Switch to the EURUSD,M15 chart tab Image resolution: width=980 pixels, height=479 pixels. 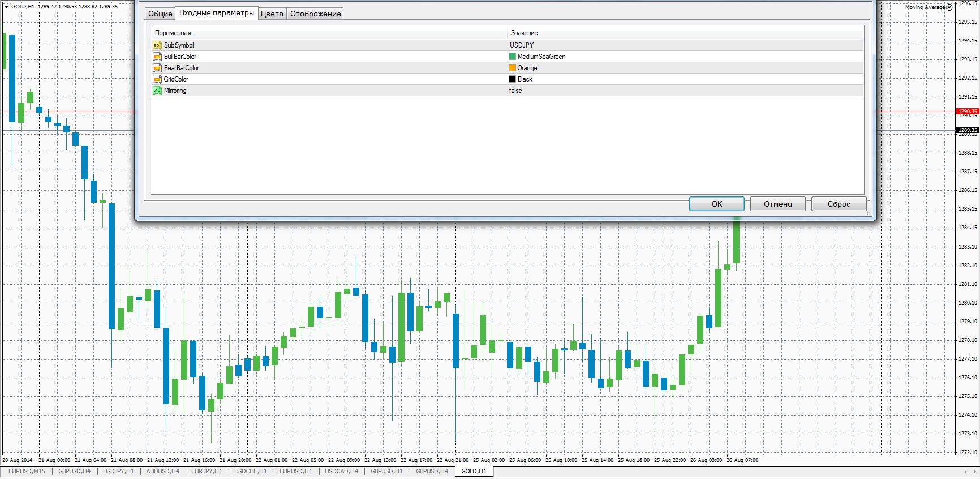click(x=27, y=471)
